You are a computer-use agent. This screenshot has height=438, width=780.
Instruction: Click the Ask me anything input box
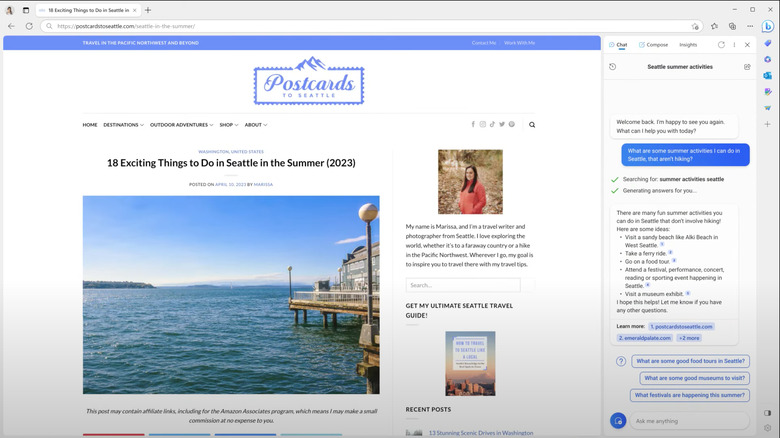(x=689, y=421)
